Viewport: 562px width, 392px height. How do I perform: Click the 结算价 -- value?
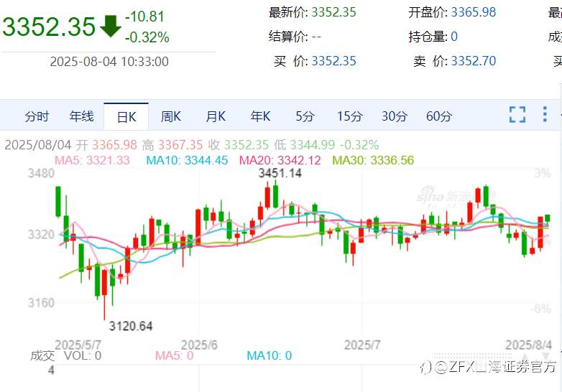click(316, 37)
